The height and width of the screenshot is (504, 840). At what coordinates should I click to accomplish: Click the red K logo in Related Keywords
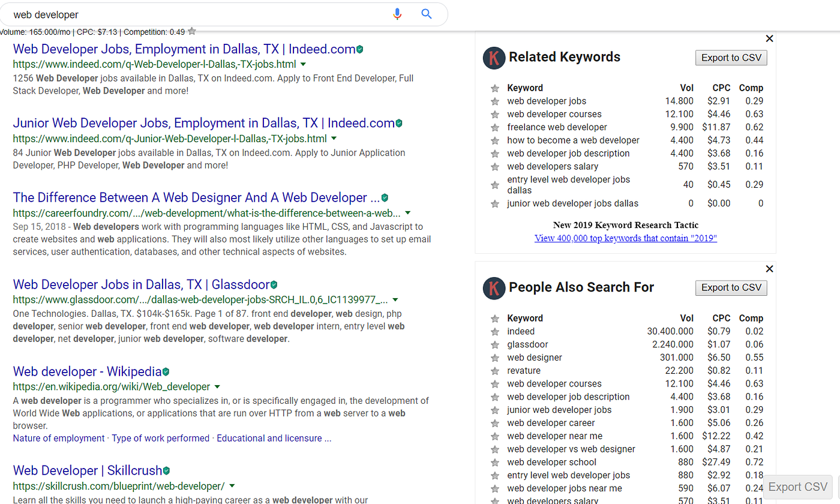pyautogui.click(x=494, y=58)
